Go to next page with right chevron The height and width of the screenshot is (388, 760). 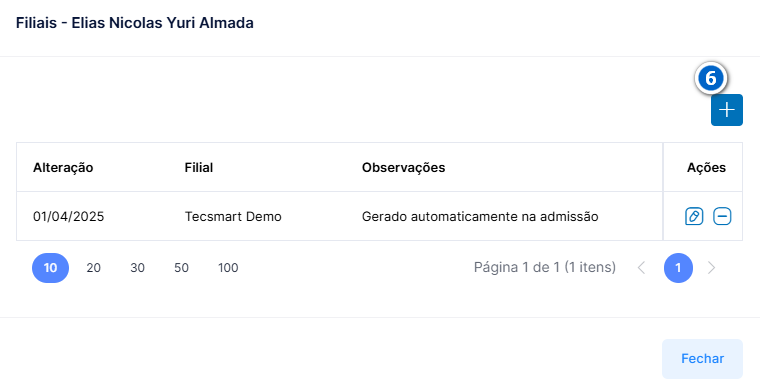tap(711, 267)
